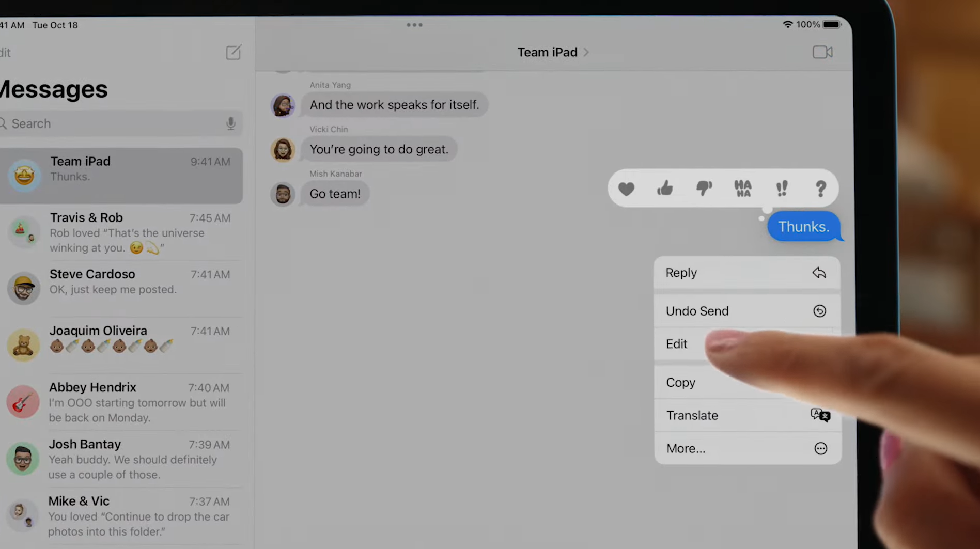Open the Mike & Vic conversation
Viewport: 980px width, 549px height.
coord(121,515)
